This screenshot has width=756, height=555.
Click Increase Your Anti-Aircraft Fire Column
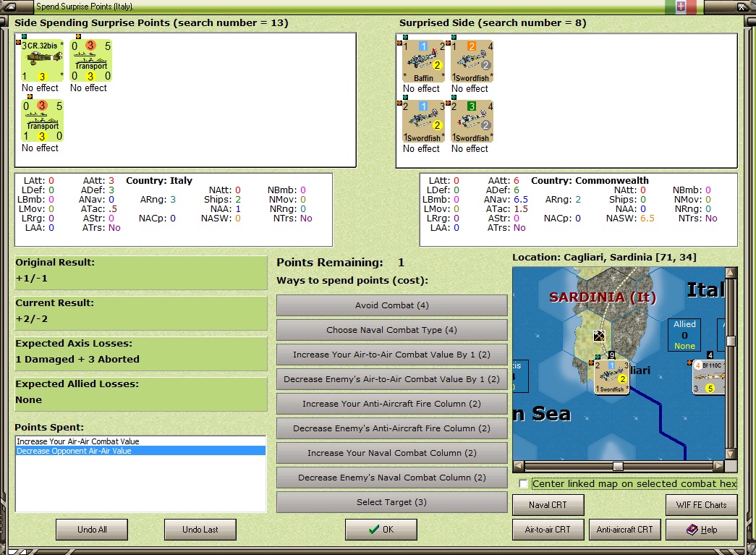[391, 404]
